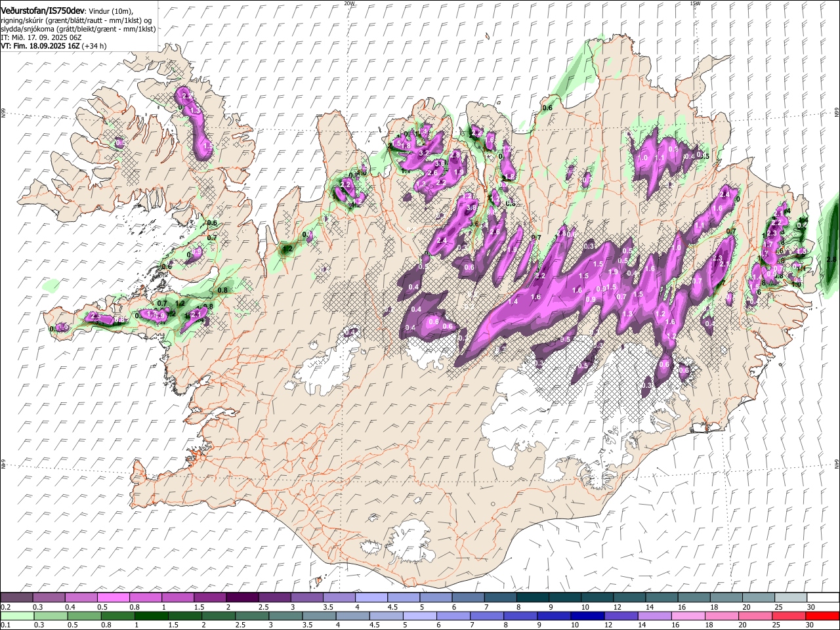Click the '0.1' label under the lower legend row
The height and width of the screenshot is (630, 840).
tap(5, 625)
